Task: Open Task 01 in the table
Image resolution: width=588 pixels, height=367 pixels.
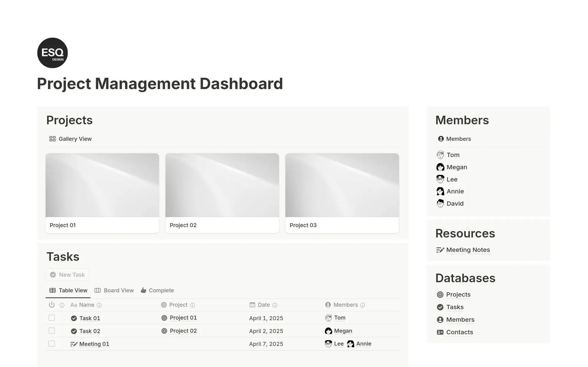Action: point(90,318)
